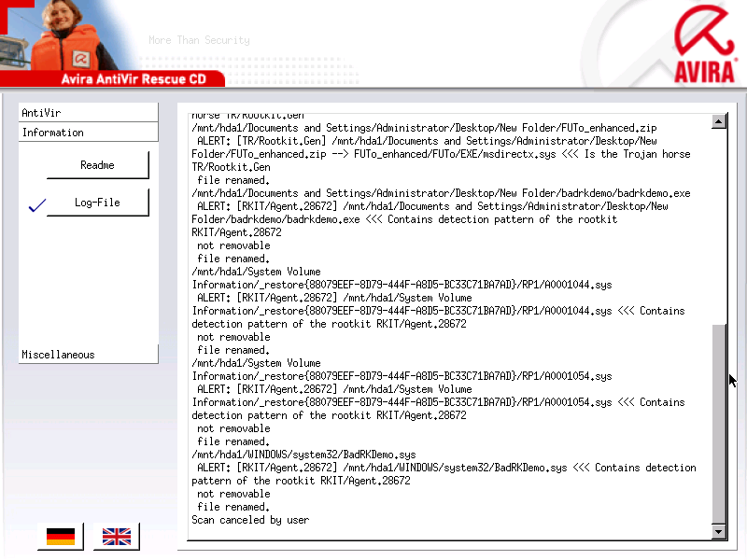
Task: Click the log scrollbar up arrow
Action: click(718, 121)
